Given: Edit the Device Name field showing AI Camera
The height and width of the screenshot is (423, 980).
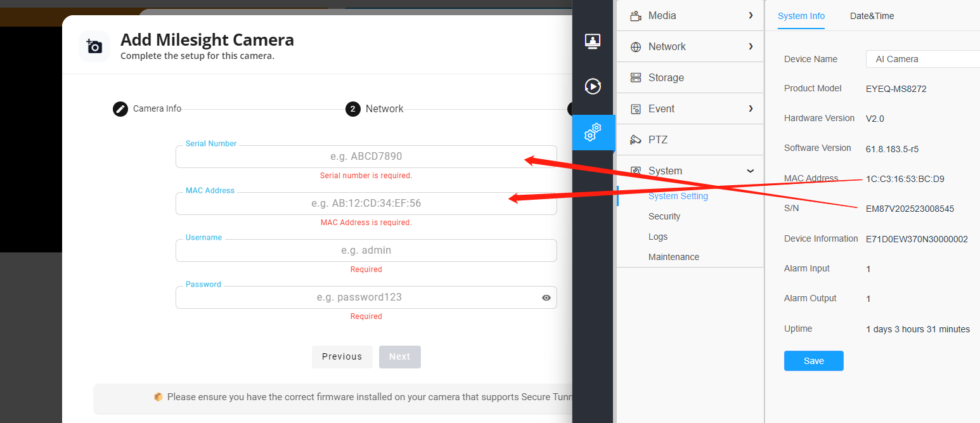Looking at the screenshot, I should click(x=923, y=59).
